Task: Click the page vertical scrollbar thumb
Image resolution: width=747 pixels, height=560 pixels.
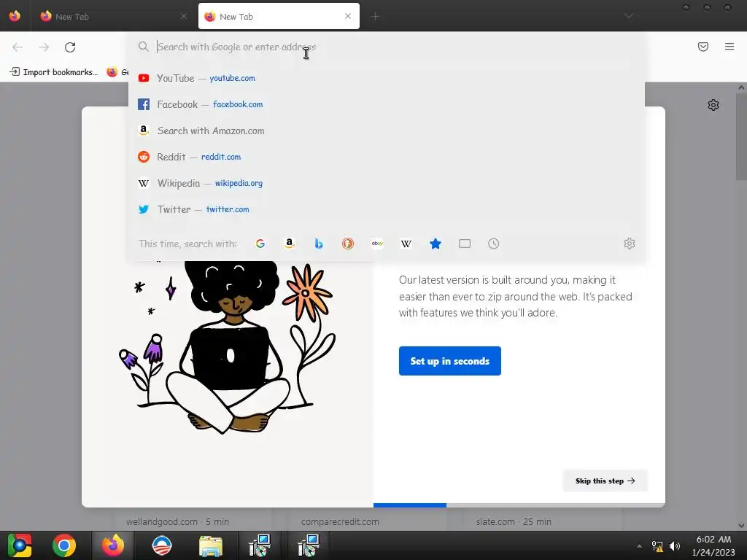Action: click(x=741, y=136)
